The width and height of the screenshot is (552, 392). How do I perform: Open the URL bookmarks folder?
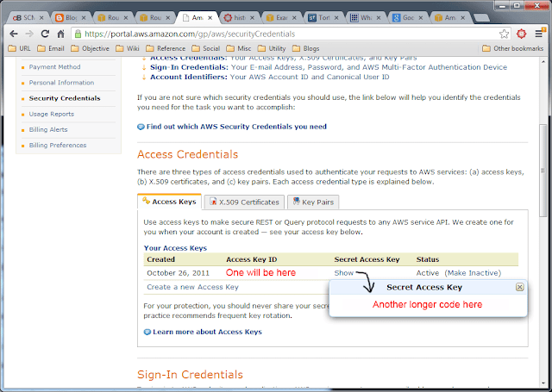coord(19,48)
